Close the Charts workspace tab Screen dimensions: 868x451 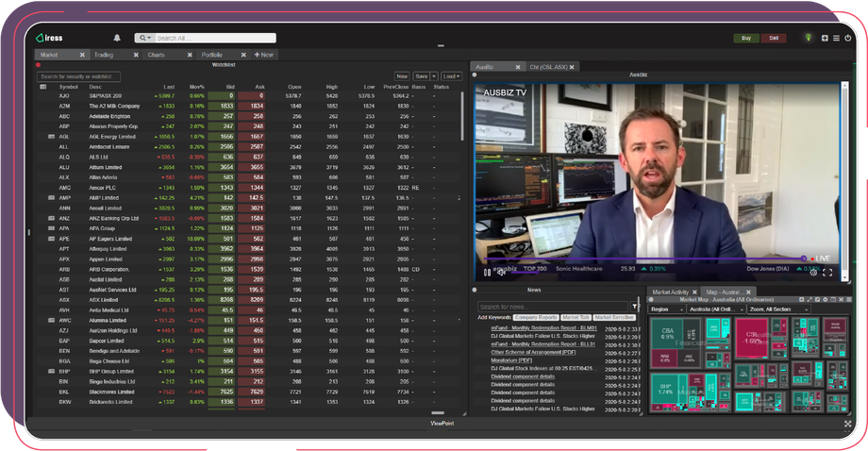click(x=190, y=55)
